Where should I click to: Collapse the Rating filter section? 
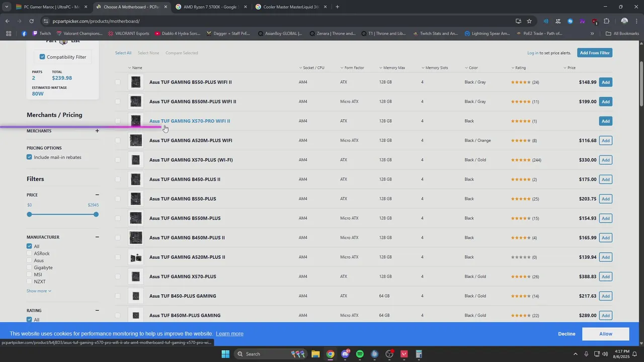97,310
